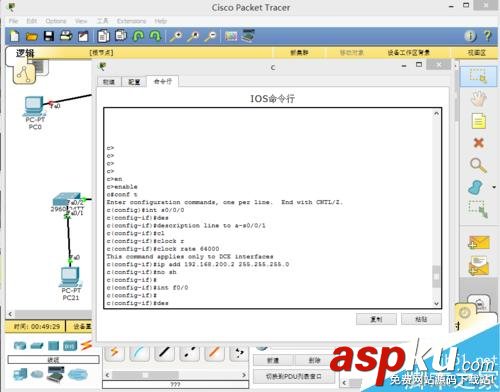
Task: Click 设备工作区背景 in workspace bar
Action: pyautogui.click(x=408, y=53)
